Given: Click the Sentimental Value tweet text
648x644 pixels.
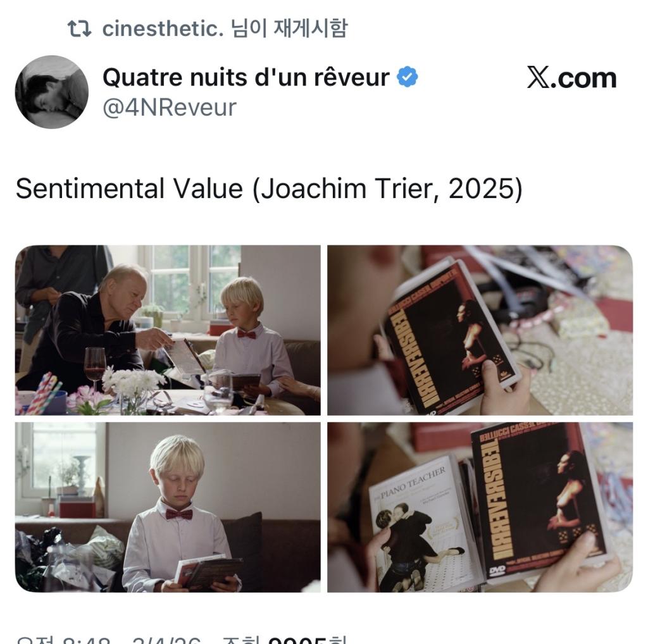Looking at the screenshot, I should (x=269, y=189).
